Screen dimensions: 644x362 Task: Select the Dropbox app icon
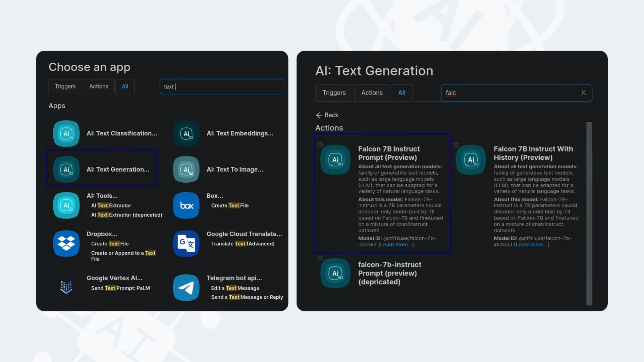[66, 243]
